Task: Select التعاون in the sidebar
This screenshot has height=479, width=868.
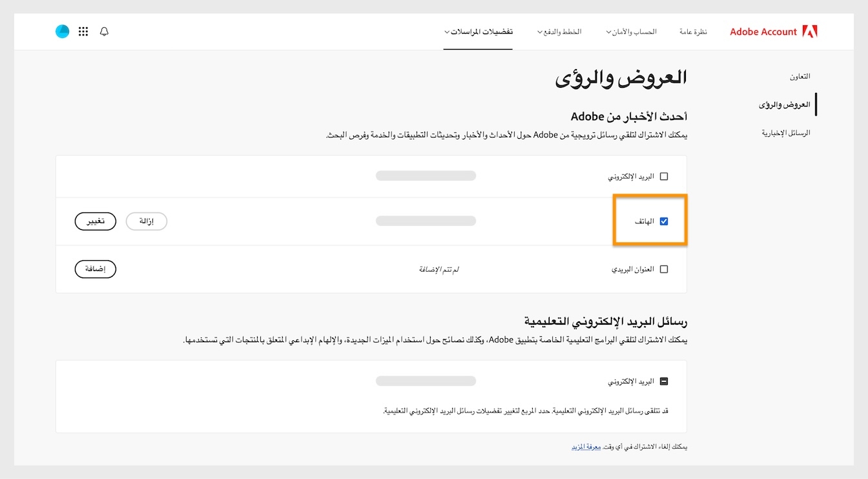Action: coord(800,76)
